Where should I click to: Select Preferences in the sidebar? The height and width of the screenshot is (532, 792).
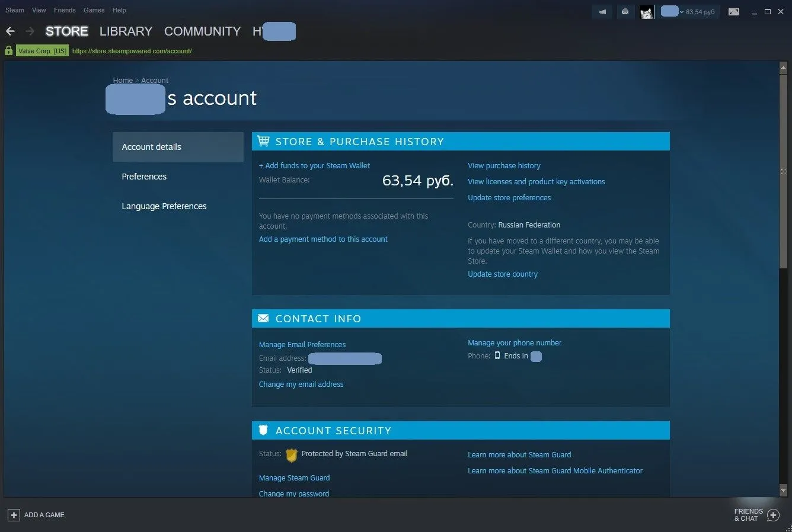144,177
